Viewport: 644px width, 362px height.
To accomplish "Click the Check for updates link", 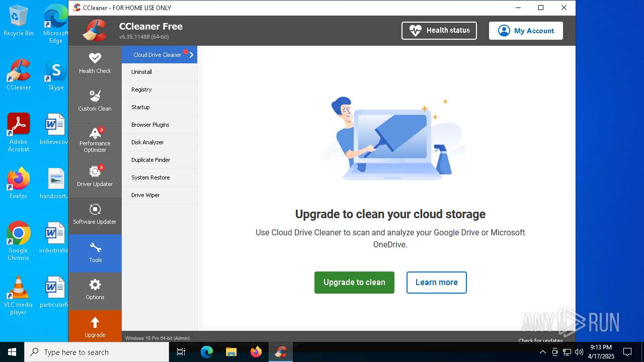I will tap(540, 340).
